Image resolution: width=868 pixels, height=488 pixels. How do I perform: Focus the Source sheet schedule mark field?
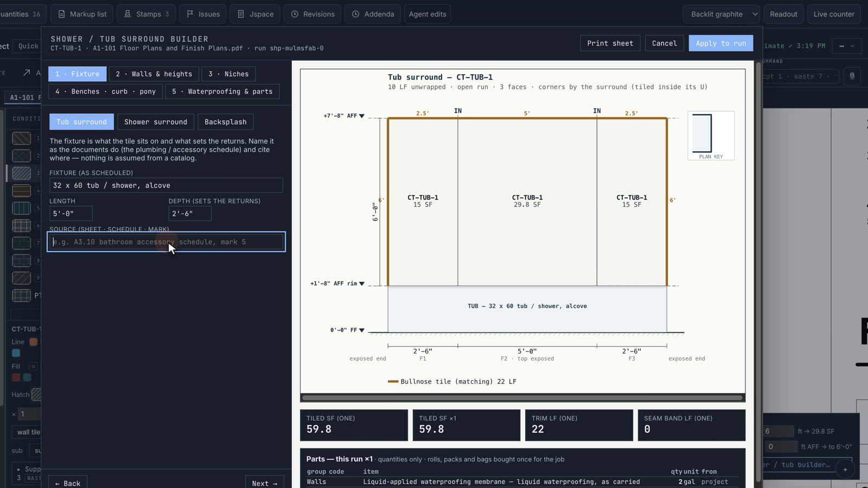166,242
